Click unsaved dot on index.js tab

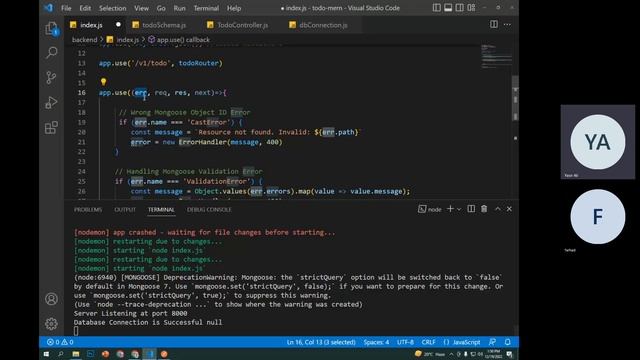point(118,24)
